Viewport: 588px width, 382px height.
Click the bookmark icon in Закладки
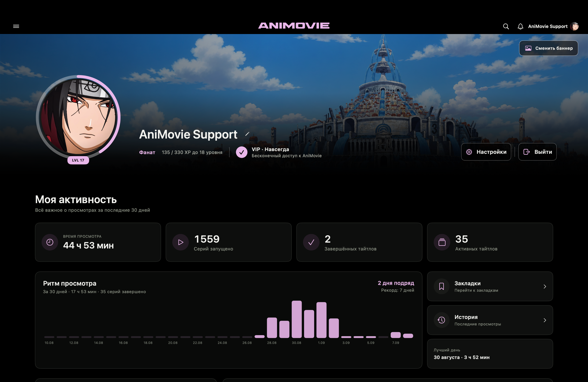pos(442,286)
